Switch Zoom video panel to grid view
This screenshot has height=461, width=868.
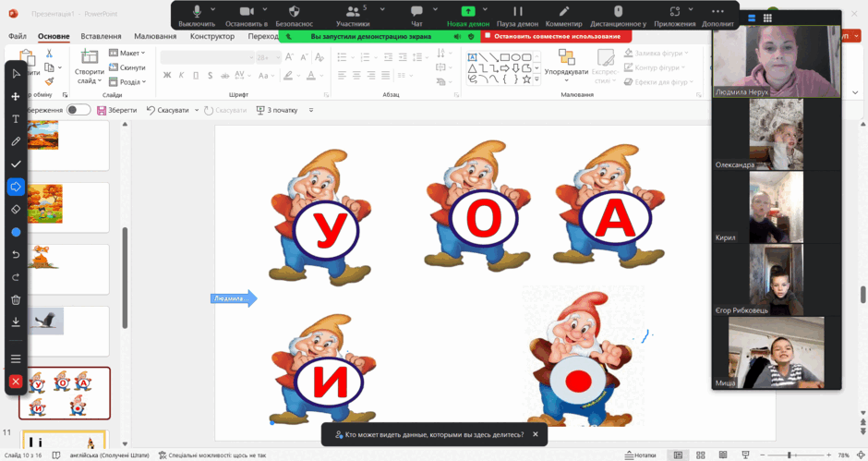(767, 18)
